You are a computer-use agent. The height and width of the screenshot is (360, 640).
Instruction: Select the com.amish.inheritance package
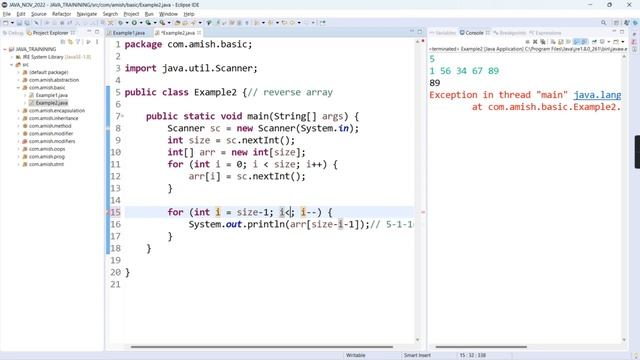coord(53,118)
